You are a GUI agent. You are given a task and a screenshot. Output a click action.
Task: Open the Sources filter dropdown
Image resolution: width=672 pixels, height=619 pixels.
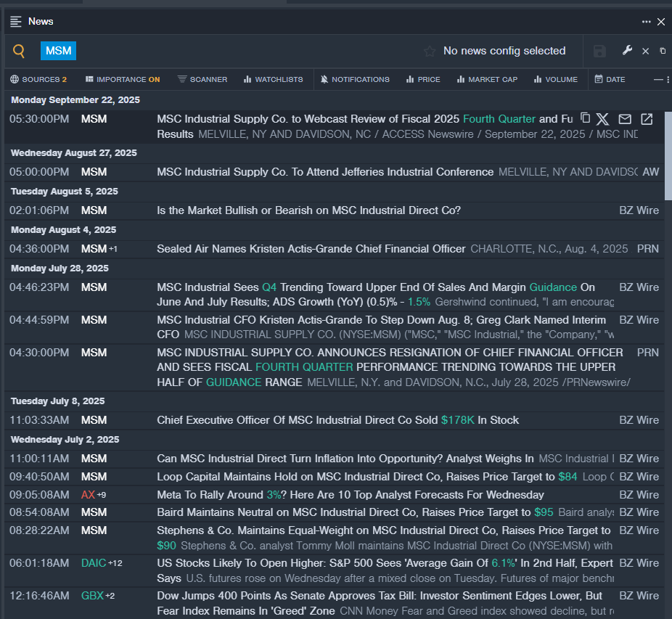(38, 79)
